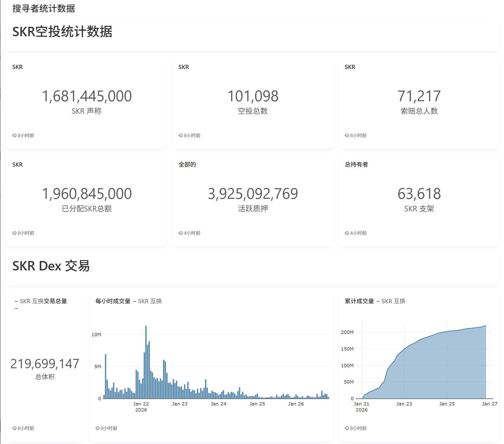Click refresh clock icon on SKR 支架 card

(347, 233)
